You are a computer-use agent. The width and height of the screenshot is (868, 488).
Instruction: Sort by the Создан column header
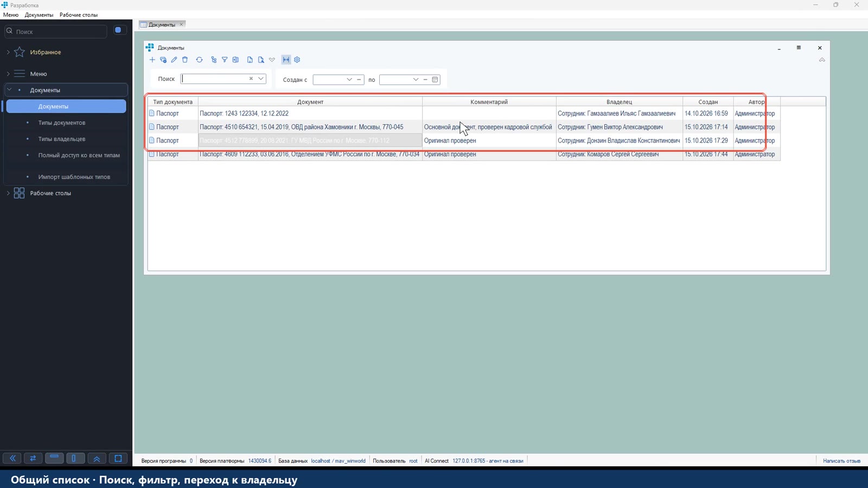coord(708,102)
